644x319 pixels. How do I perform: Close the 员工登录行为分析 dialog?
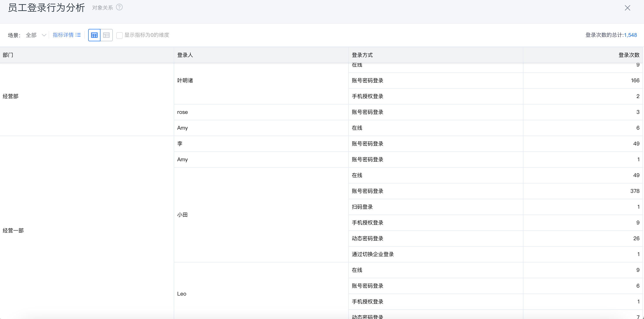628,8
